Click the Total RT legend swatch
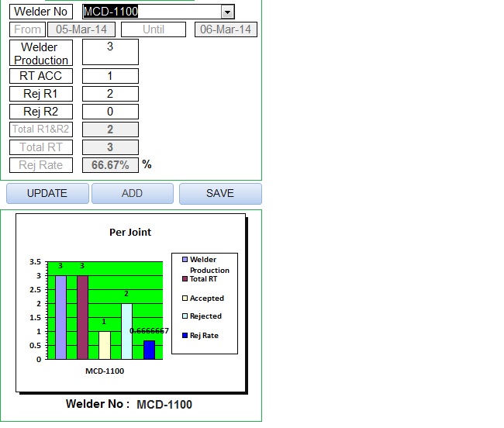 coord(185,279)
